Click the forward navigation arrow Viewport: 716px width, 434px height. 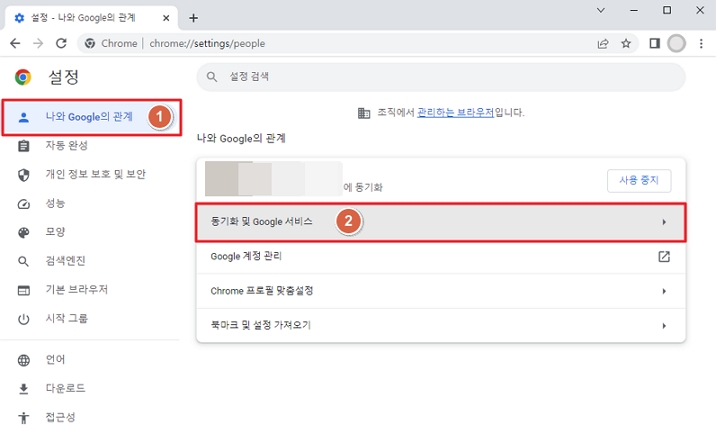pos(38,43)
